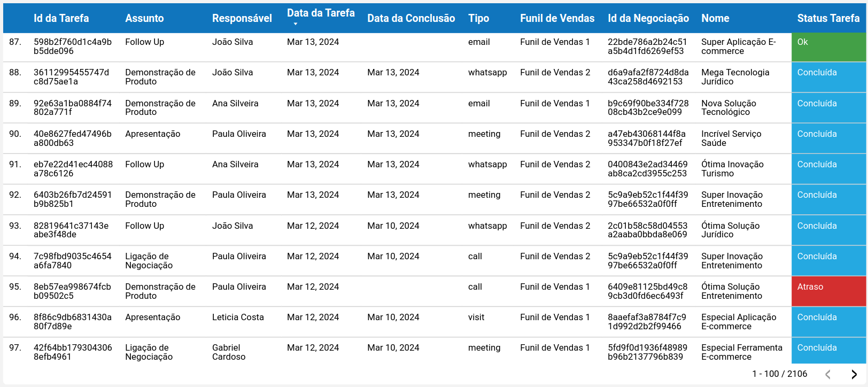Screen dimensions: 868x387
Task: Click the task id 92e63a1ba0884f74 802a771f
Action: 73,107
